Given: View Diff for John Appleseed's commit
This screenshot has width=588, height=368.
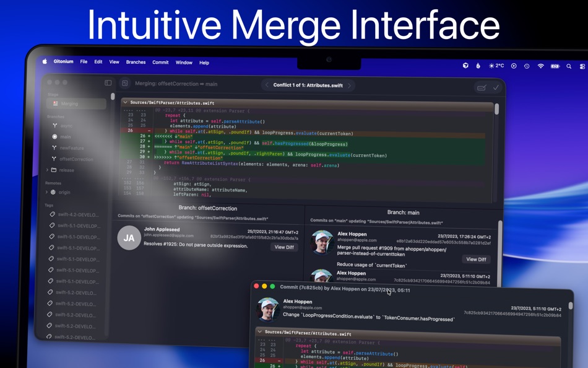Looking at the screenshot, I should [284, 247].
